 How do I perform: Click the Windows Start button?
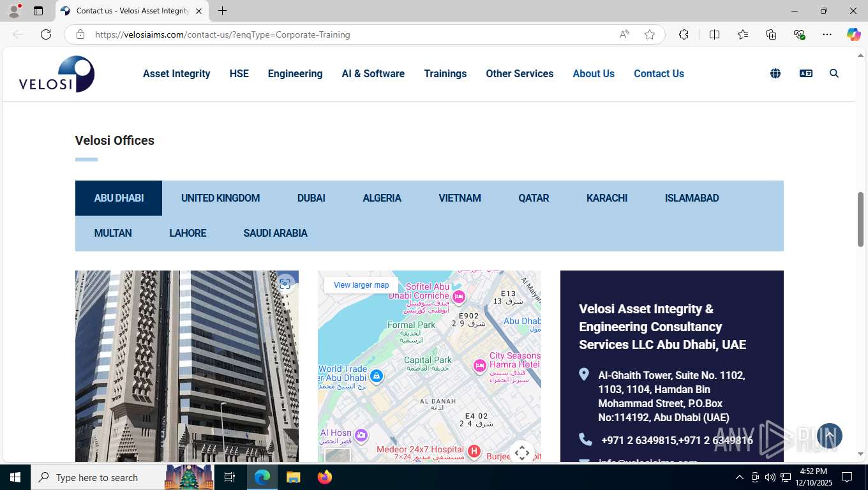(x=15, y=477)
